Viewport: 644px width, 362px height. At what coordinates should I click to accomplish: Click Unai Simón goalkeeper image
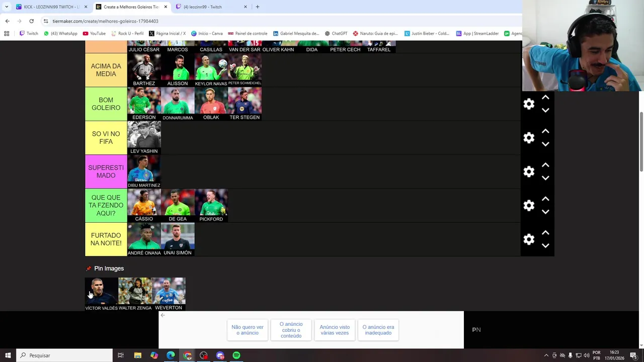click(x=178, y=239)
